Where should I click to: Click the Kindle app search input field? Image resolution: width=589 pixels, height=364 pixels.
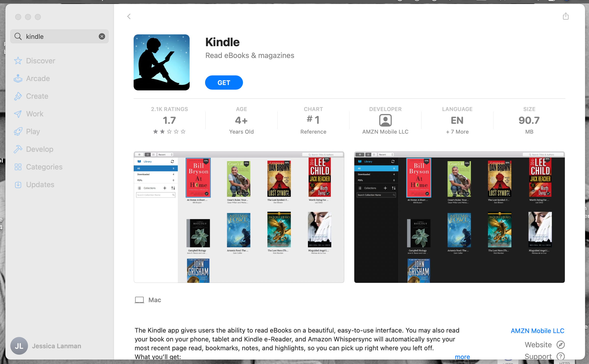[60, 36]
